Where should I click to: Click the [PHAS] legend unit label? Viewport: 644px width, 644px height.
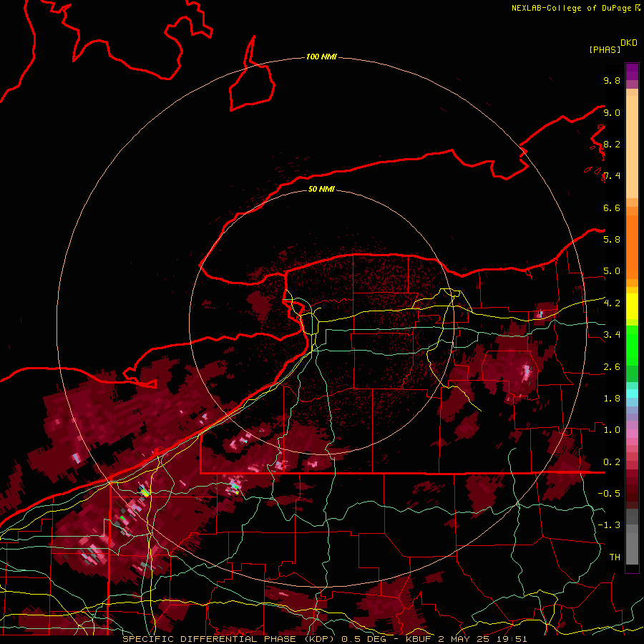point(605,49)
